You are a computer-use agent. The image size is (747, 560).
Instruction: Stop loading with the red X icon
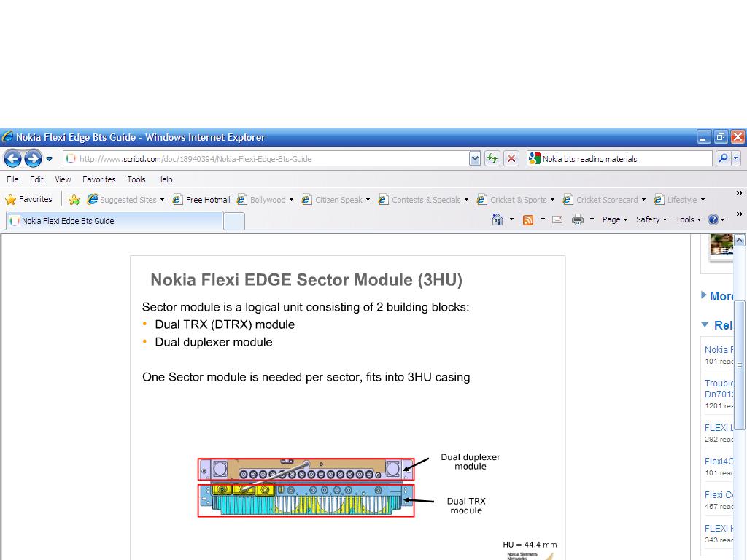(511, 158)
